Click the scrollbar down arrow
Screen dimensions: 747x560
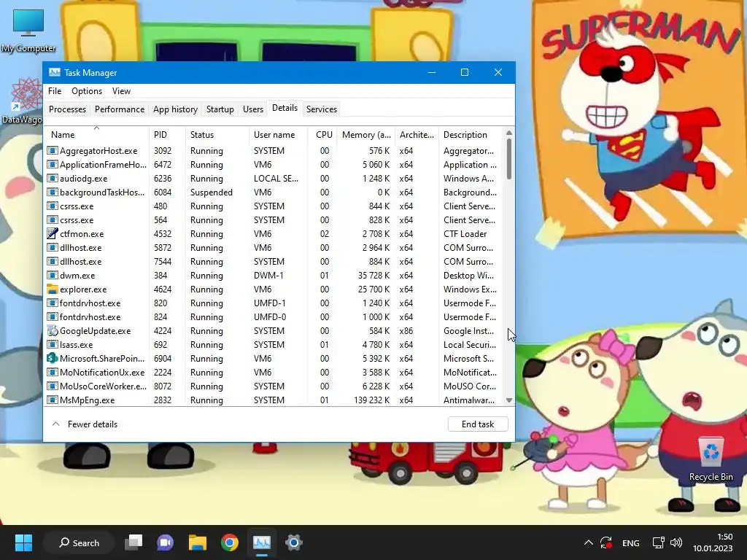pyautogui.click(x=508, y=400)
